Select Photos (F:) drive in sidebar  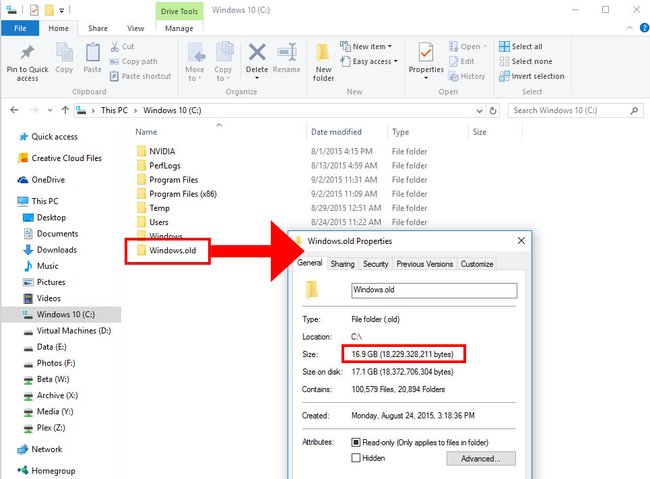(x=49, y=363)
